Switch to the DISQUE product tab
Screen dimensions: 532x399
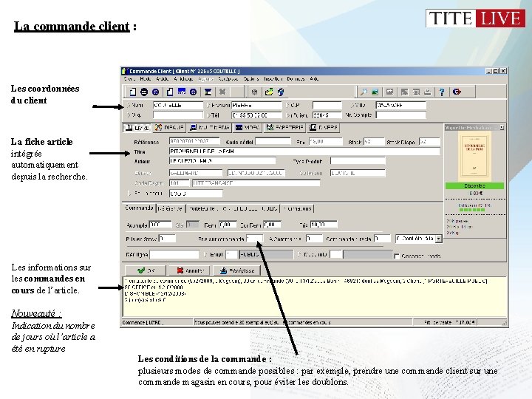[169, 128]
